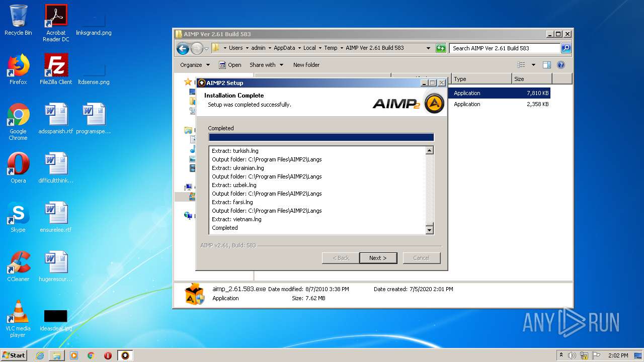Select the admin breadcrumb segment
The width and height of the screenshot is (644, 362).
click(258, 48)
